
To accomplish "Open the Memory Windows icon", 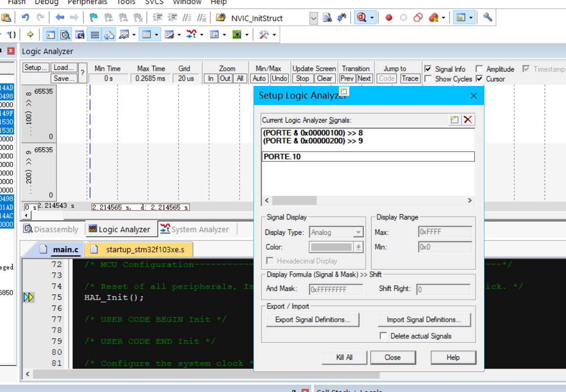I will tap(147, 35).
